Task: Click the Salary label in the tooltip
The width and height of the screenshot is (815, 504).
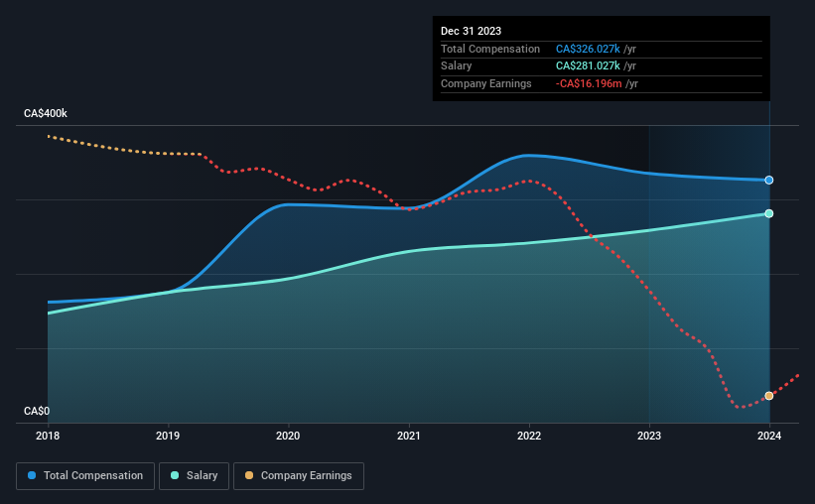Action: tap(457, 66)
